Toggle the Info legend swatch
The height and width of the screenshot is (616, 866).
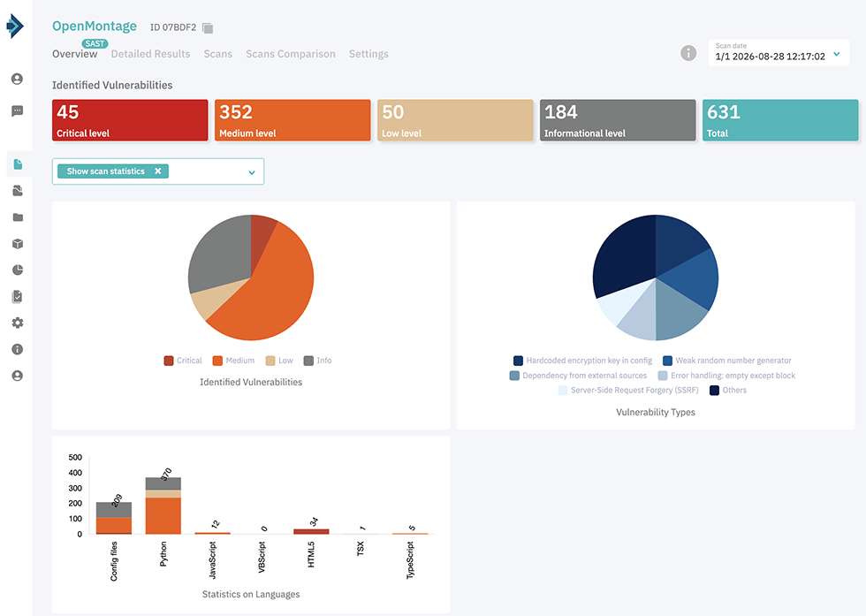pos(308,361)
